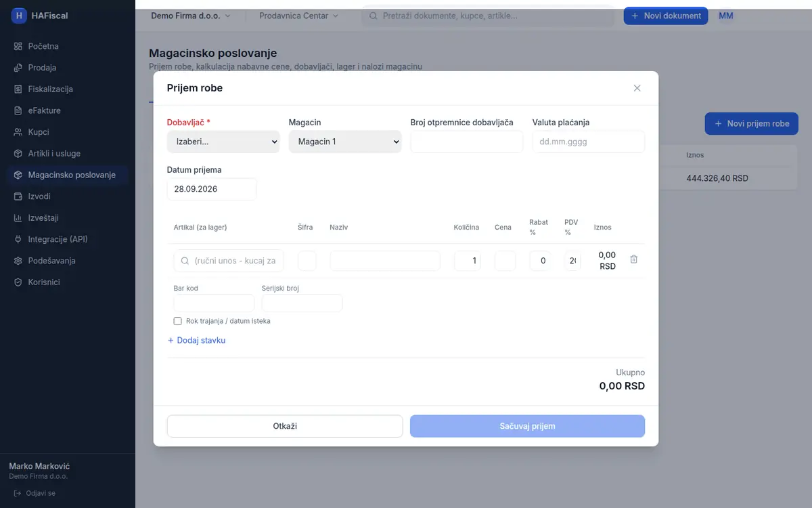Delete the item row with trash icon
The image size is (812, 508).
pos(633,259)
